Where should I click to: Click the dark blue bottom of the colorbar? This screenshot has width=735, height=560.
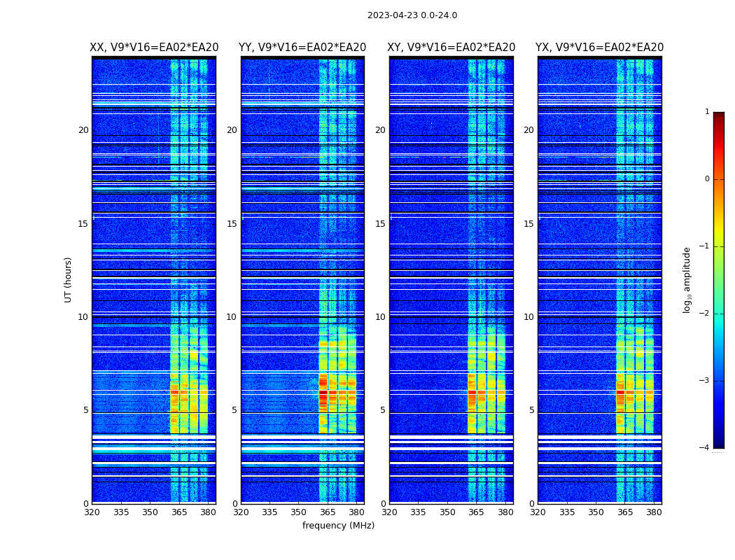click(x=718, y=441)
